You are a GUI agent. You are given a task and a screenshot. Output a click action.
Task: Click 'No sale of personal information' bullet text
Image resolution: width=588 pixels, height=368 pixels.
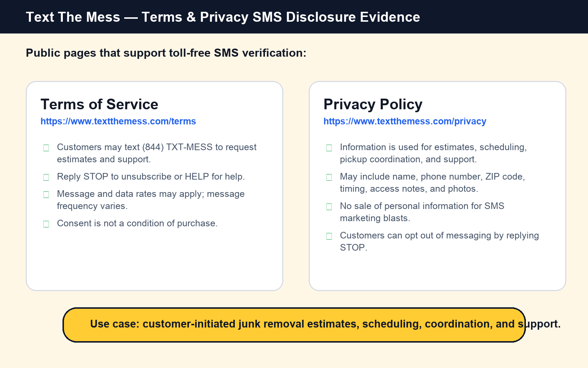[x=422, y=212]
